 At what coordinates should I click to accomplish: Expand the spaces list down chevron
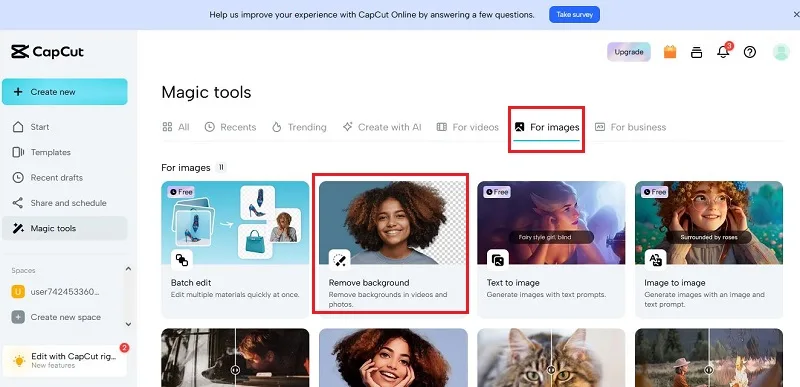pos(129,324)
